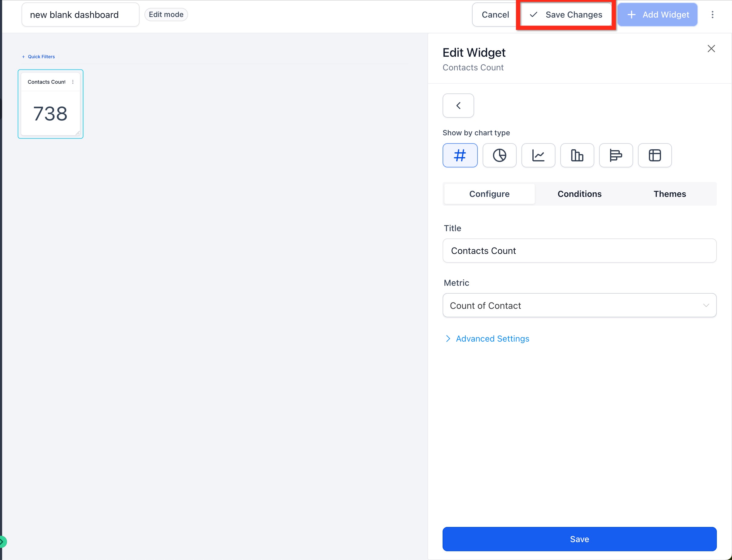Select the table chart type
732x560 pixels.
(x=654, y=155)
